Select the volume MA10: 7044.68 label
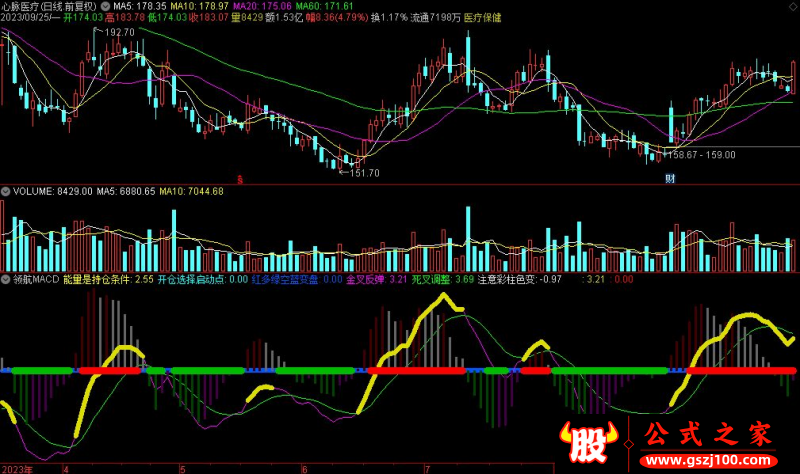 pyautogui.click(x=191, y=192)
